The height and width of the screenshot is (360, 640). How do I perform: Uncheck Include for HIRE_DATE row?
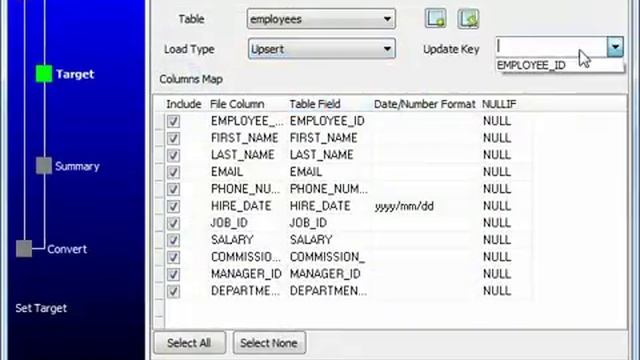(173, 206)
